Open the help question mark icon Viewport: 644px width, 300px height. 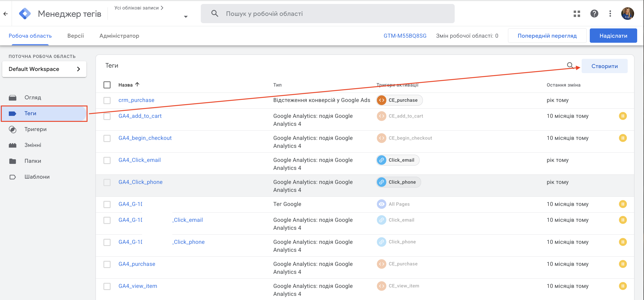[594, 14]
